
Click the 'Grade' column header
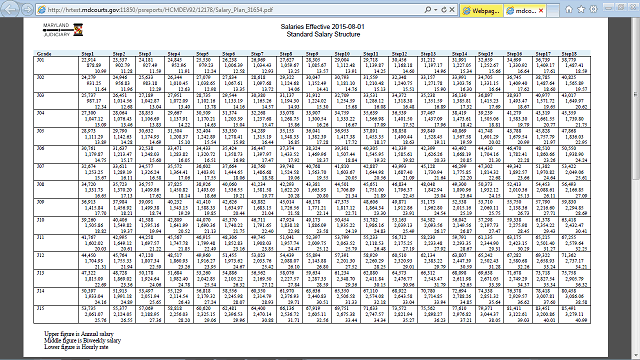click(44, 53)
